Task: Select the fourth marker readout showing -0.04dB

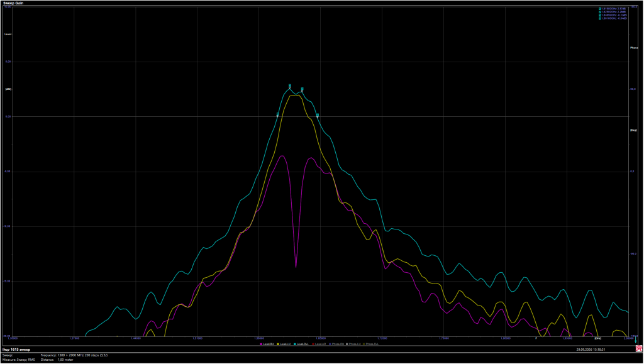Action: (x=613, y=18)
